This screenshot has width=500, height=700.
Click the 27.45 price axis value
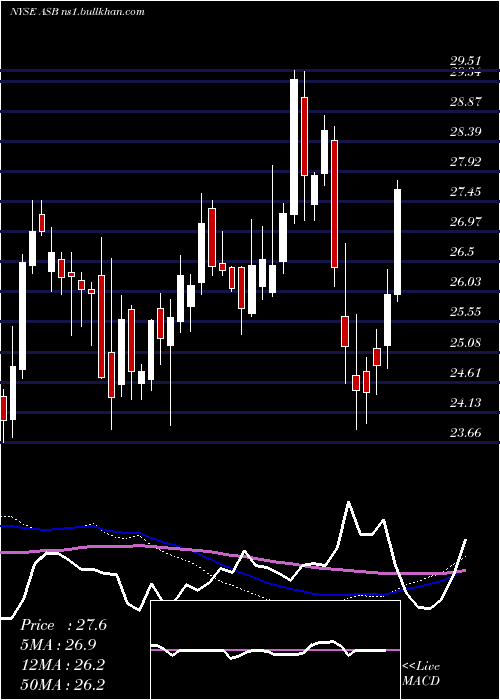[x=465, y=192]
